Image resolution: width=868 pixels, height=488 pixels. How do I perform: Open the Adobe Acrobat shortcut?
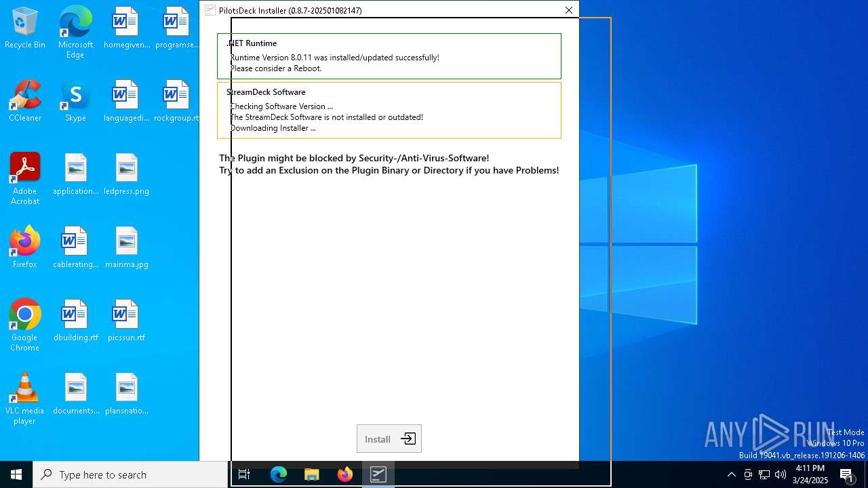point(25,179)
